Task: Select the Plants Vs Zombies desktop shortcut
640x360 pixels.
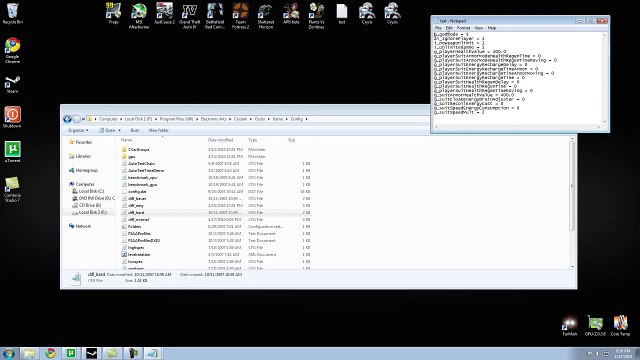Action: [316, 16]
